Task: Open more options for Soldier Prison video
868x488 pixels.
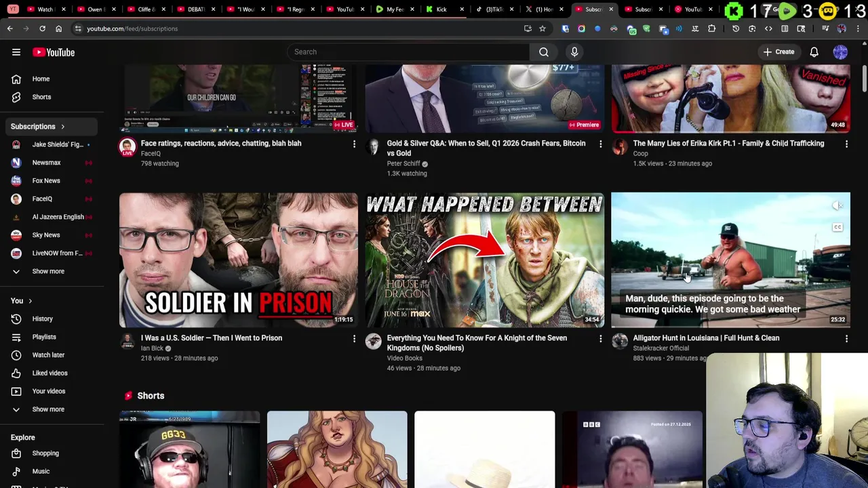Action: click(354, 338)
